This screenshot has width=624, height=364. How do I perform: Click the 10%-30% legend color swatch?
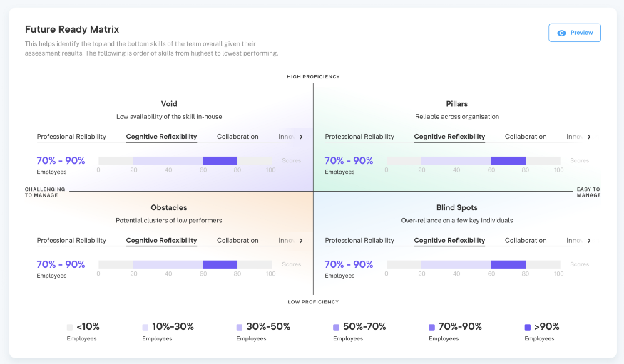click(145, 328)
